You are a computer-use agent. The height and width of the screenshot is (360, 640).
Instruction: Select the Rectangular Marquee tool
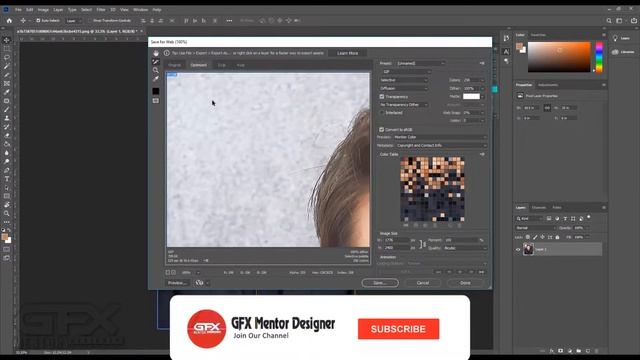tap(7, 49)
